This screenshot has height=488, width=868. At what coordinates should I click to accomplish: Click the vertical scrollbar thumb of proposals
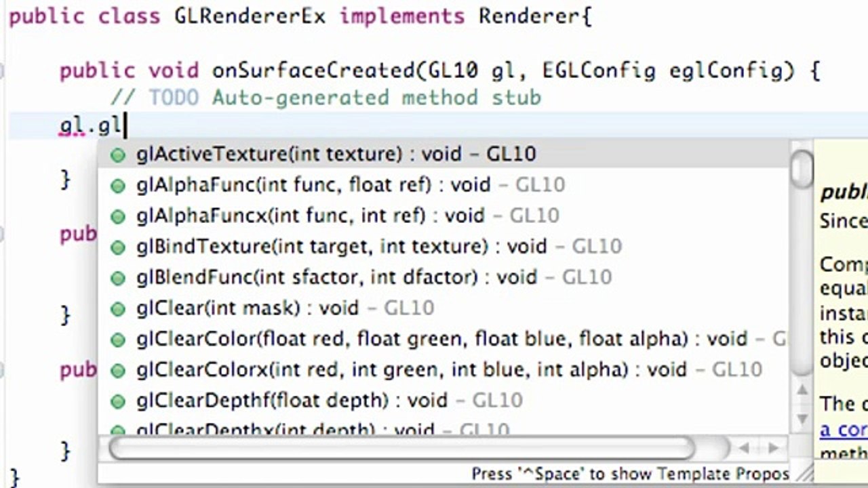pyautogui.click(x=802, y=169)
